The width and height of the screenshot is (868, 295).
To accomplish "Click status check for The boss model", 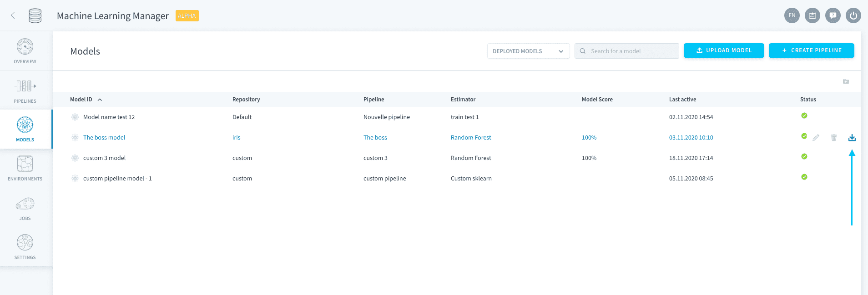I will coord(804,136).
